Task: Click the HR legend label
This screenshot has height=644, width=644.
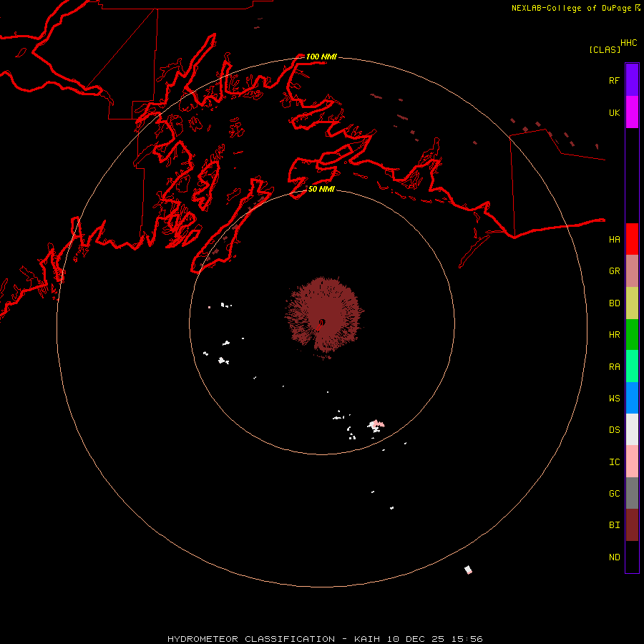Action: 614,335
